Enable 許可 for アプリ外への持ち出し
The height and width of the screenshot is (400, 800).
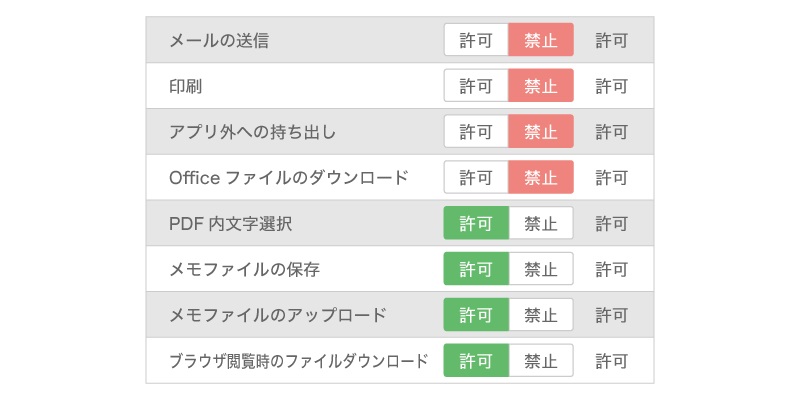pyautogui.click(x=476, y=132)
